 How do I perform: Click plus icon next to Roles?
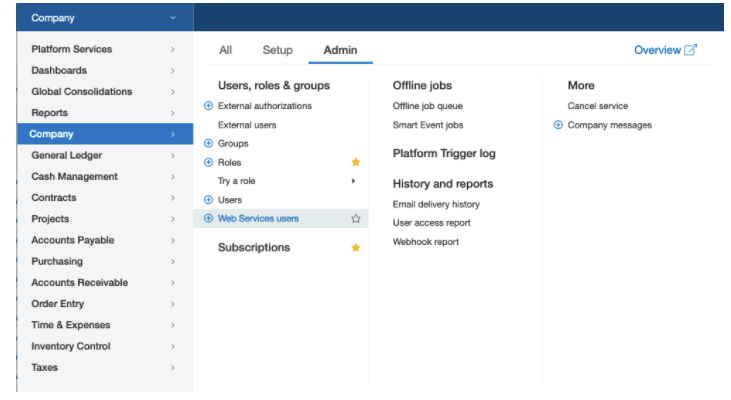(x=208, y=162)
